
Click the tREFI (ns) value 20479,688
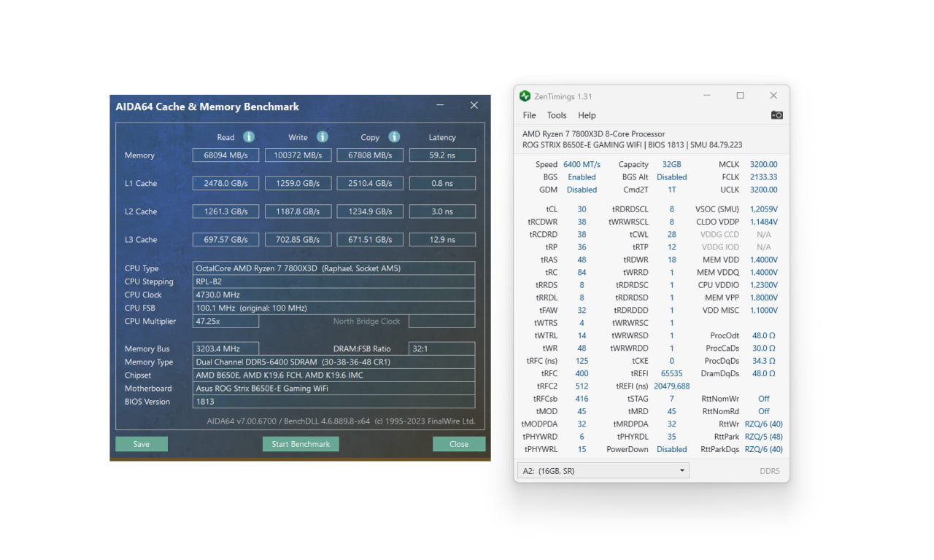671,386
